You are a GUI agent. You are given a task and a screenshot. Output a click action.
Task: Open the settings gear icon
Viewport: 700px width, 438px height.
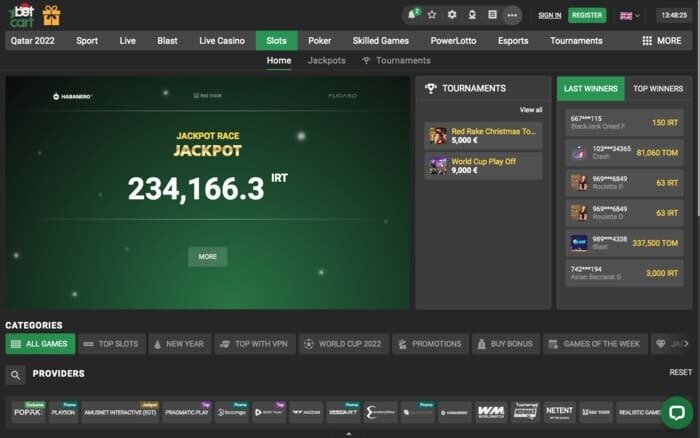[x=452, y=15]
